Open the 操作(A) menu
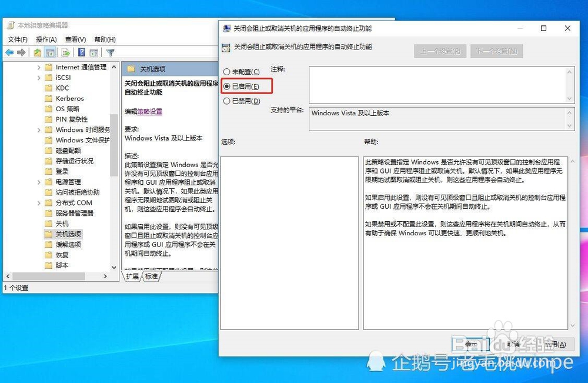588x383 pixels. tap(46, 39)
